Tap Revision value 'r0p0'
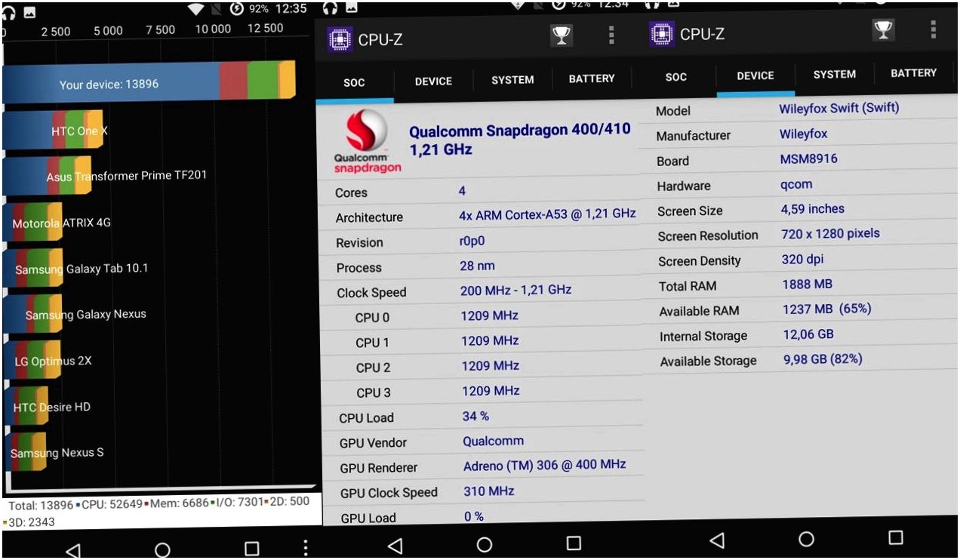This screenshot has height=560, width=960. pyautogui.click(x=472, y=241)
